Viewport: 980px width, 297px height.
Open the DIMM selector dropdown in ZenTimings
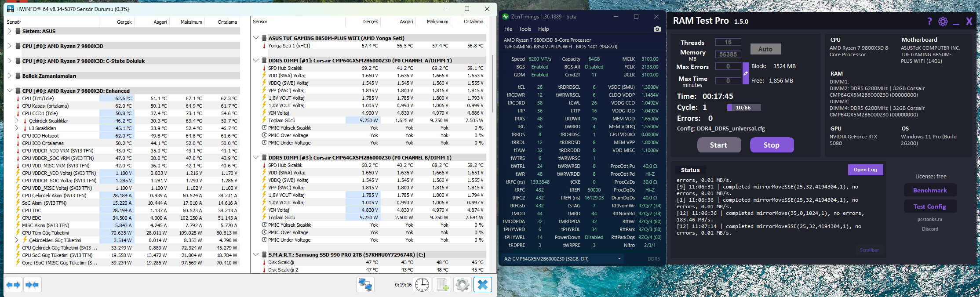pos(562,259)
